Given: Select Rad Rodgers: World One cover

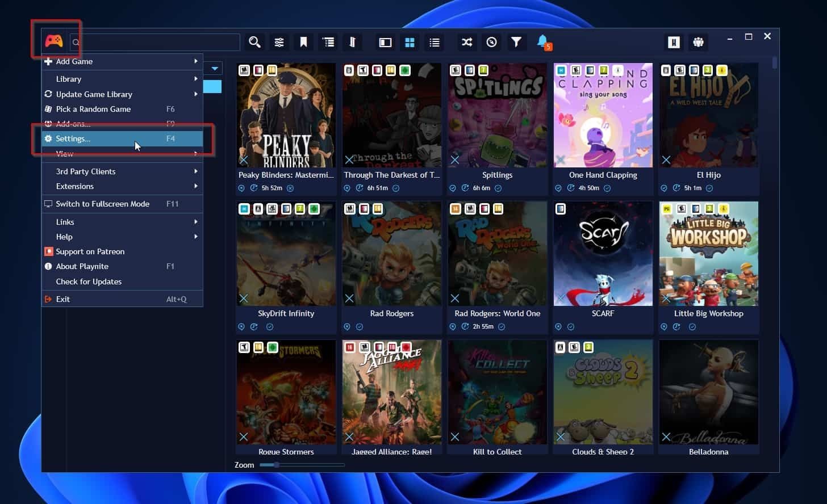Looking at the screenshot, I should tap(498, 254).
